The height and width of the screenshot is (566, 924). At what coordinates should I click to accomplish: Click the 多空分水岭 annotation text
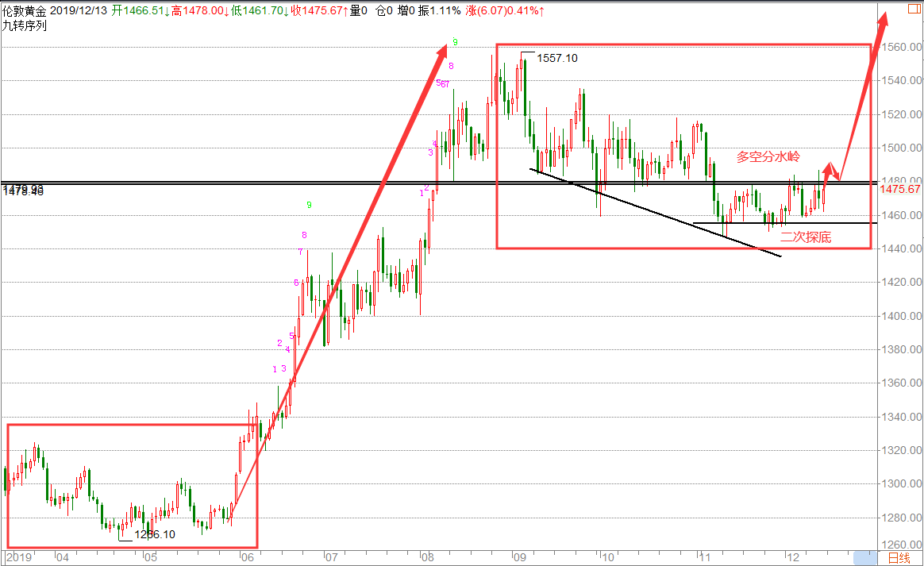[768, 157]
